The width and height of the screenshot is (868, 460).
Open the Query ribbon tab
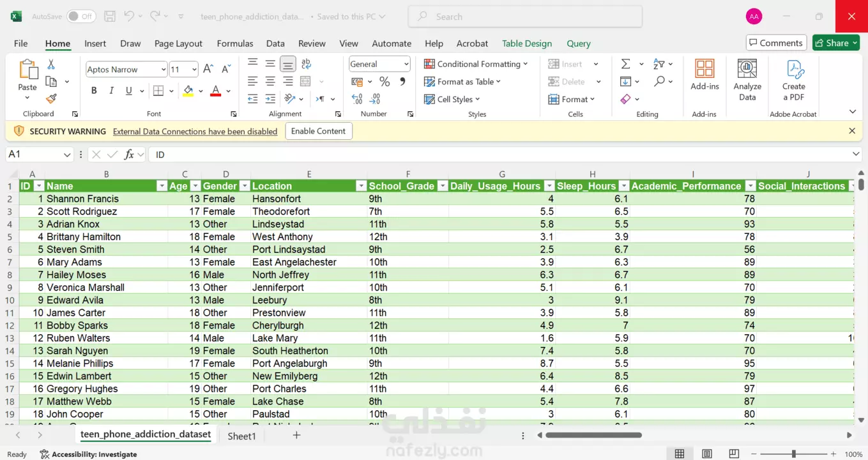(579, 43)
